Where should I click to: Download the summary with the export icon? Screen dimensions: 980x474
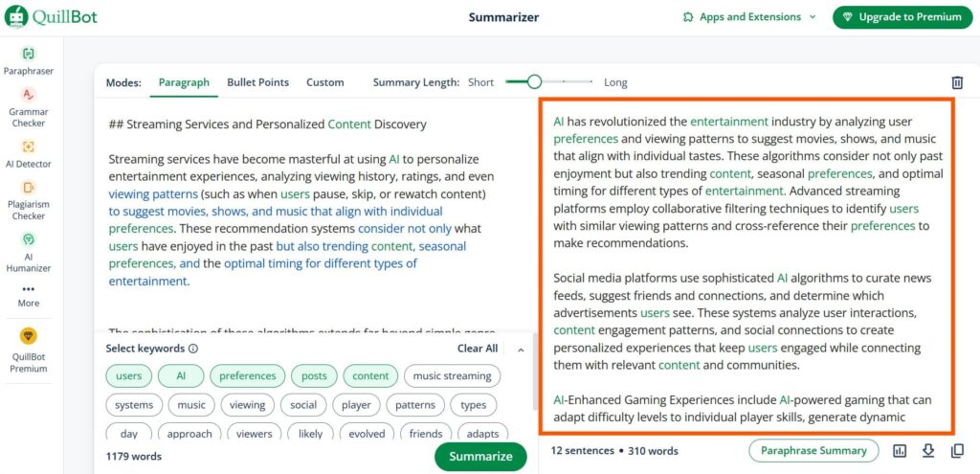[928, 451]
